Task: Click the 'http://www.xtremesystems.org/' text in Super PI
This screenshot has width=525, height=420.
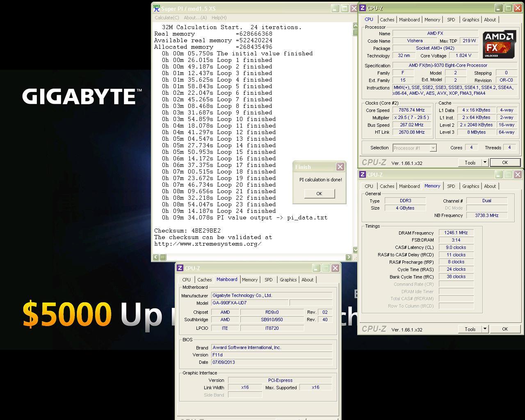Action: [208, 244]
